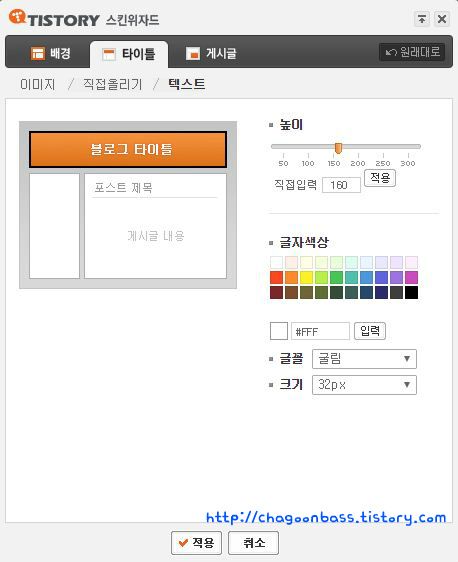Open the 배경 tab
Image resolution: width=458 pixels, height=562 pixels.
[51, 54]
